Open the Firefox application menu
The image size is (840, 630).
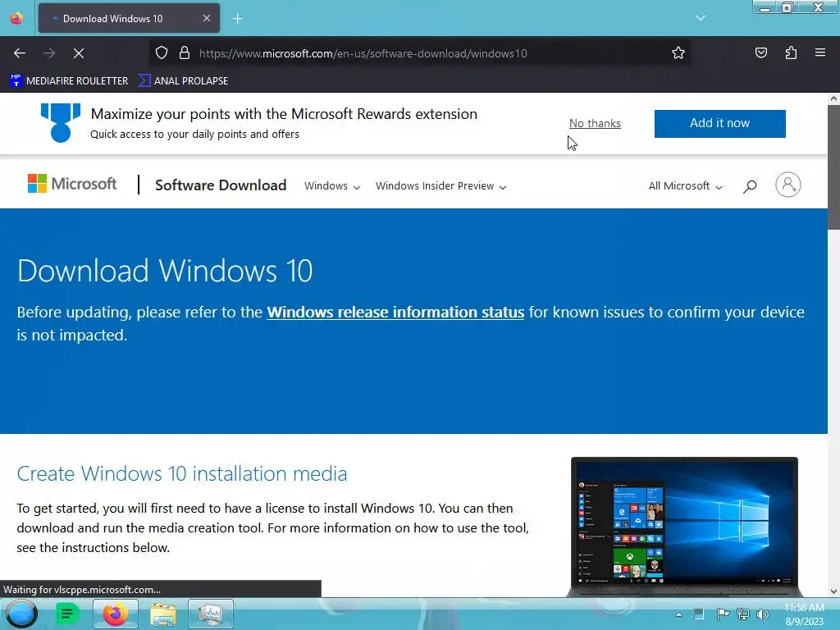(x=820, y=52)
